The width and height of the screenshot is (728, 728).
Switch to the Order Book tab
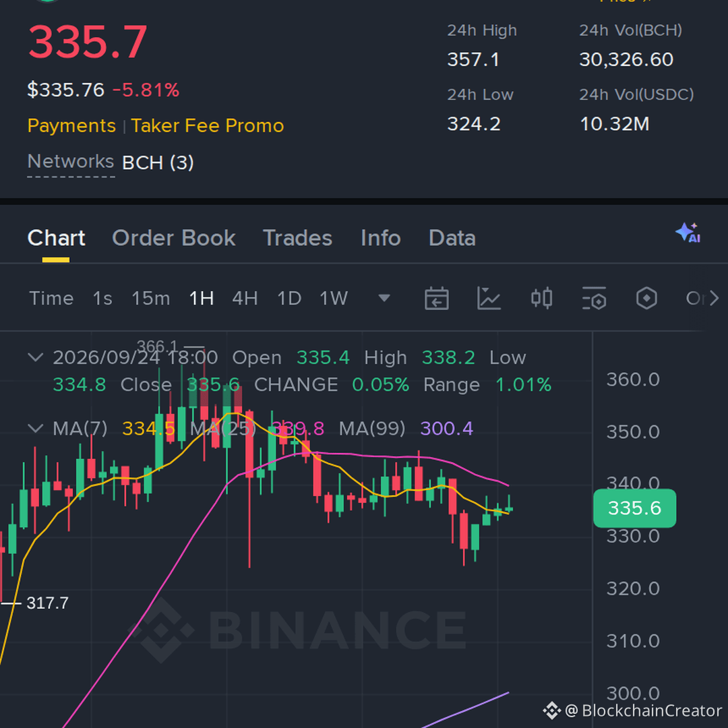174,238
